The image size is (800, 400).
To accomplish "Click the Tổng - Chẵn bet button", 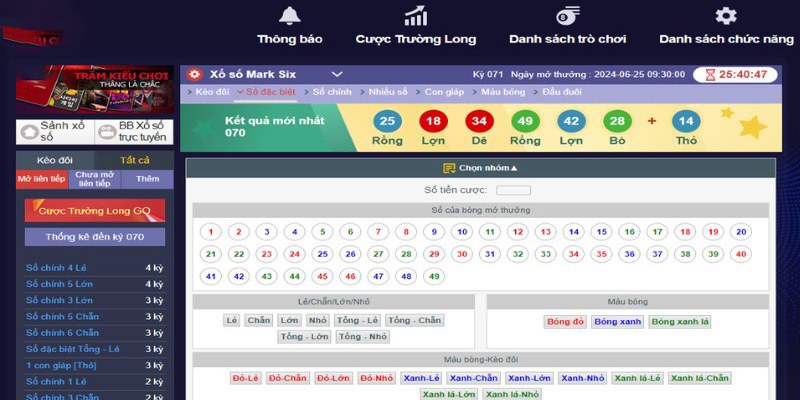I will tap(415, 321).
